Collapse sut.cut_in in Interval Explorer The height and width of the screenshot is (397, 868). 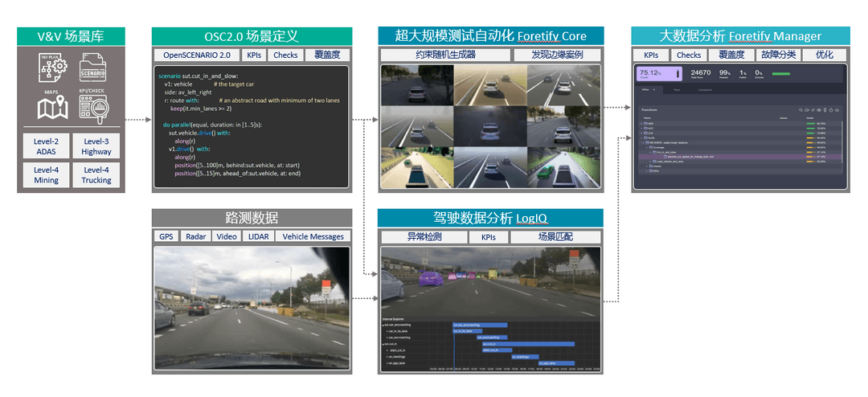click(x=383, y=345)
